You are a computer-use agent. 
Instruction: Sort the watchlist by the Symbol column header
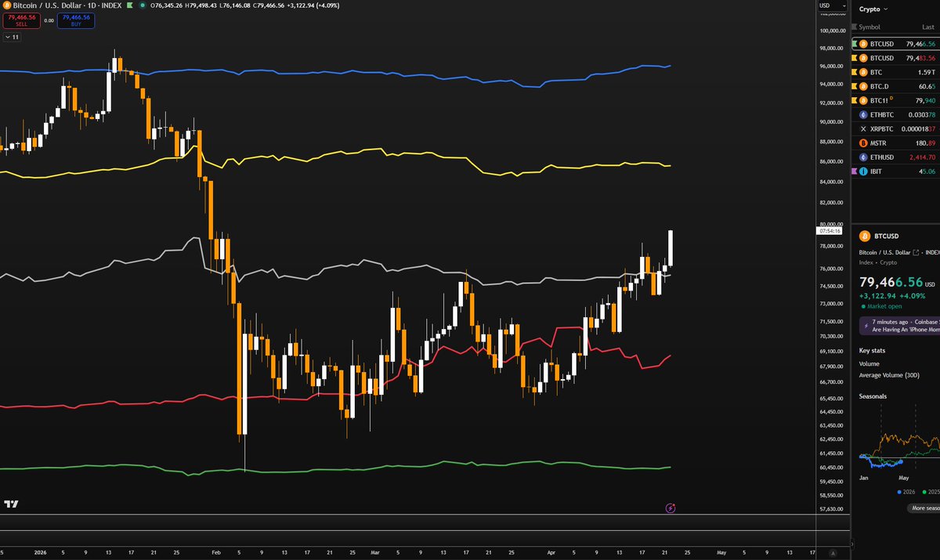[869, 27]
